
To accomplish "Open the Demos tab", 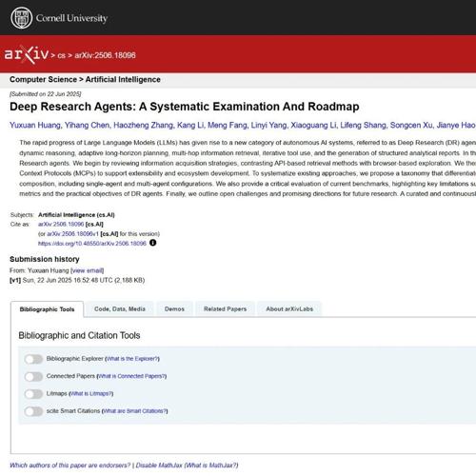I will click(x=174, y=308).
